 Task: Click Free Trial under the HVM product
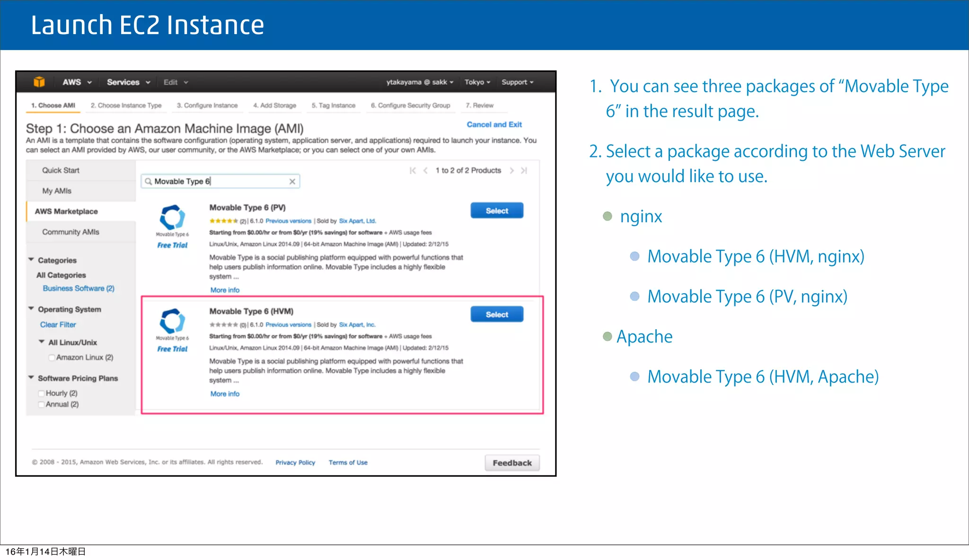point(172,349)
